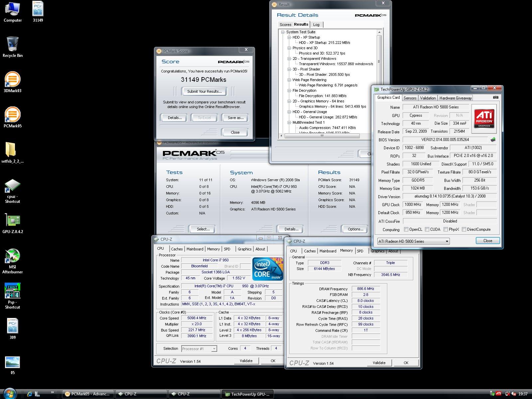Screen dimensions: 532x399
Task: Collapse the System Test Suite tree node
Action: pyautogui.click(x=283, y=32)
